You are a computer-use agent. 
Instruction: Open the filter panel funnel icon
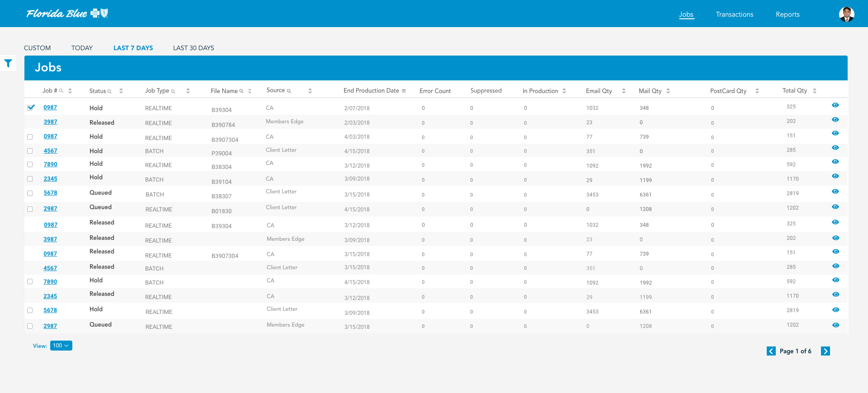tap(8, 63)
